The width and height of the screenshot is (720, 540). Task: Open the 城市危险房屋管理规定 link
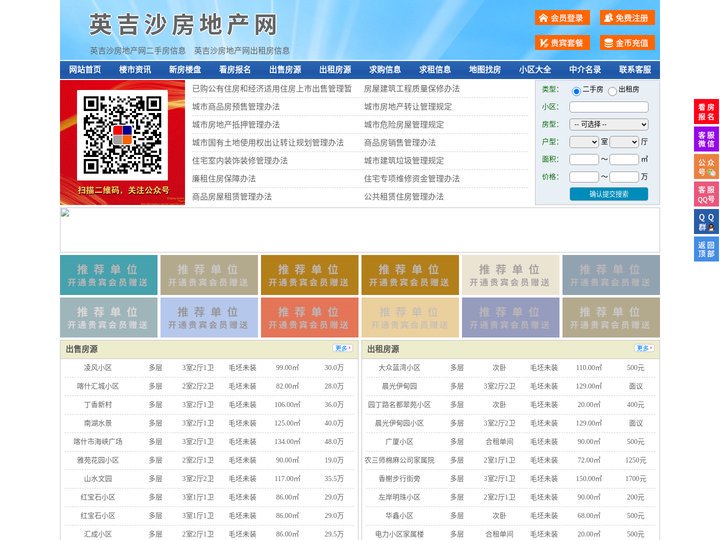[404, 124]
